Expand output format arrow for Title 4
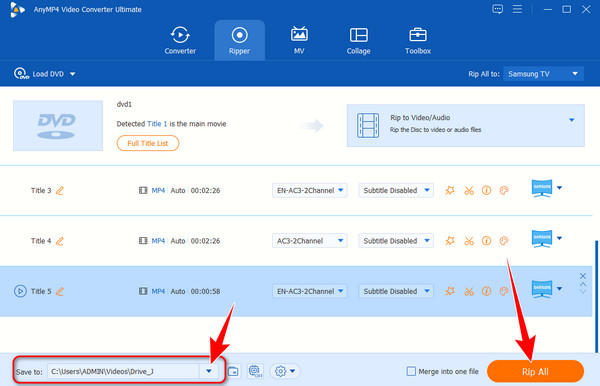This screenshot has height=386, width=600. [559, 238]
